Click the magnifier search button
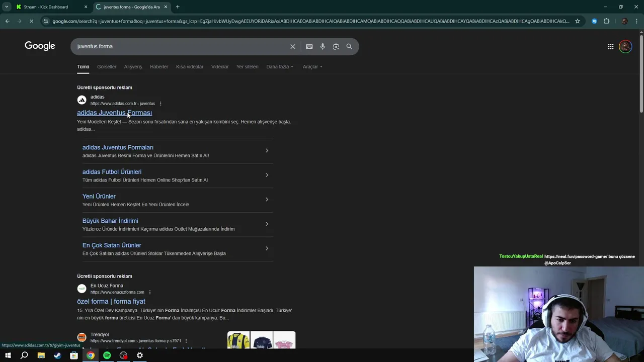Screen dimensions: 644x362 point(349,46)
